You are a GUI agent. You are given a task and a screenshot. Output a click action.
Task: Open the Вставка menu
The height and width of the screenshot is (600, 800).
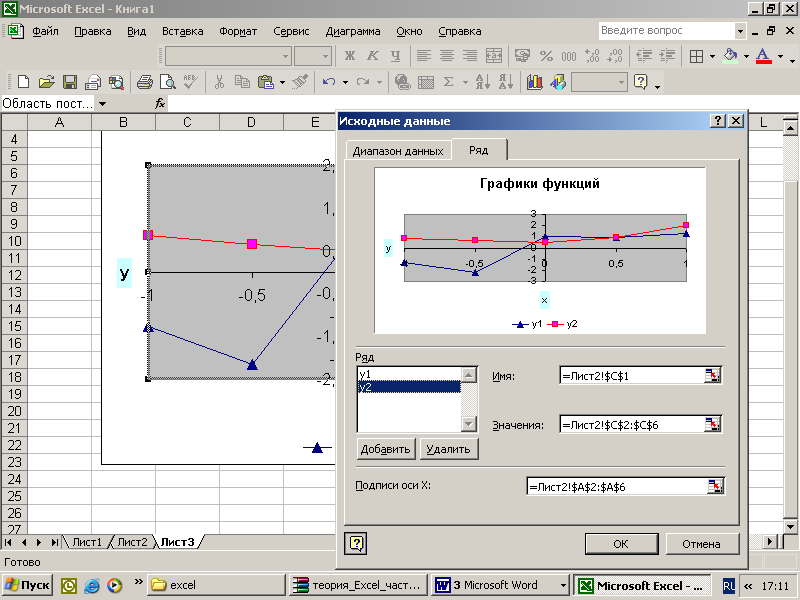point(183,31)
